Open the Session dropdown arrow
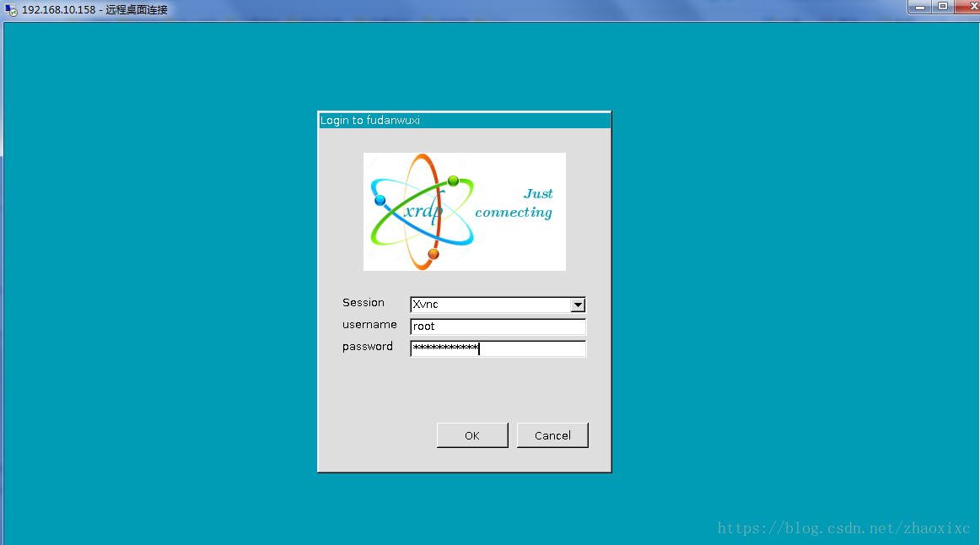Viewport: 980px width, 545px height. 578,305
